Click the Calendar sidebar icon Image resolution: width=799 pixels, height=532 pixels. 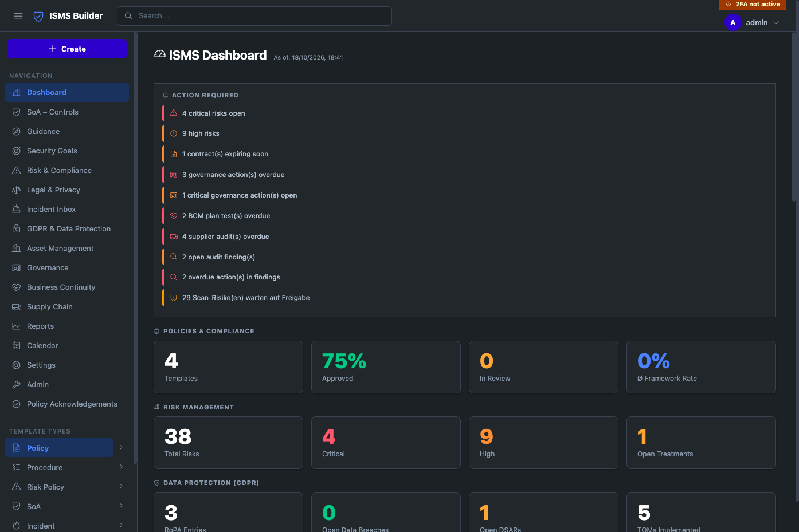pos(17,346)
